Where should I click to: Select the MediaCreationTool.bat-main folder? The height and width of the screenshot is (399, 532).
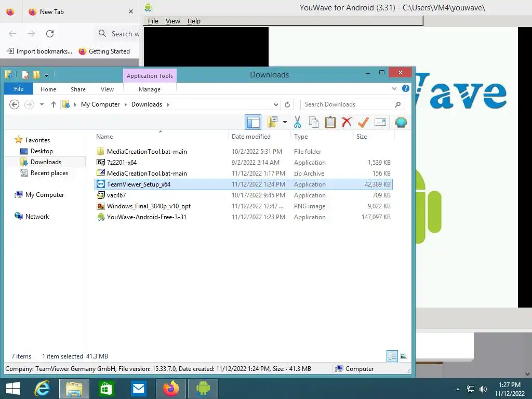coord(243,152)
